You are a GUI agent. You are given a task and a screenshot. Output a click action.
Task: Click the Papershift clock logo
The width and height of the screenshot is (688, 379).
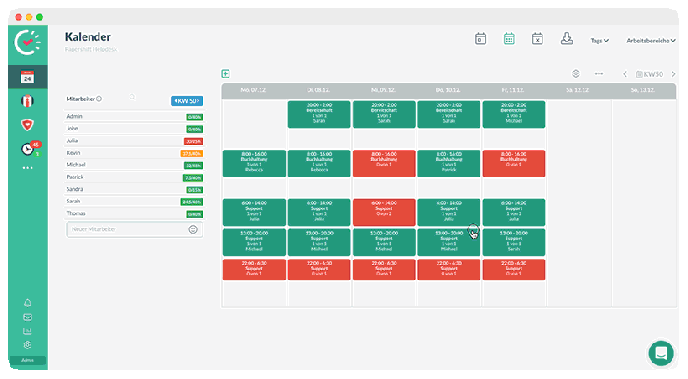[27, 43]
